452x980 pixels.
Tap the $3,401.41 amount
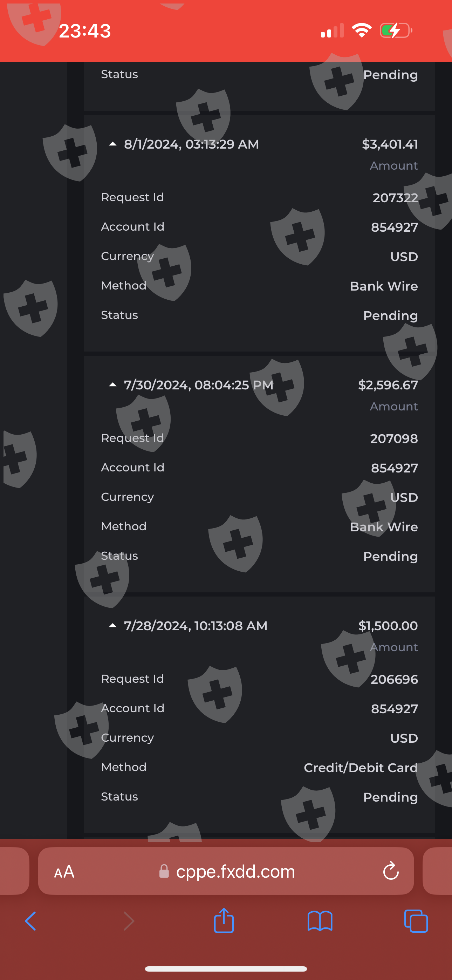point(390,144)
